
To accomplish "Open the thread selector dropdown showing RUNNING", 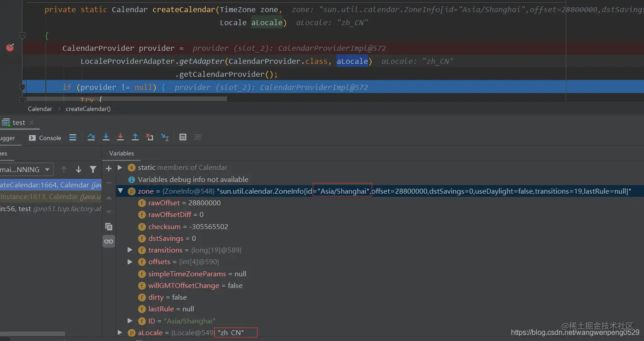I will point(26,169).
